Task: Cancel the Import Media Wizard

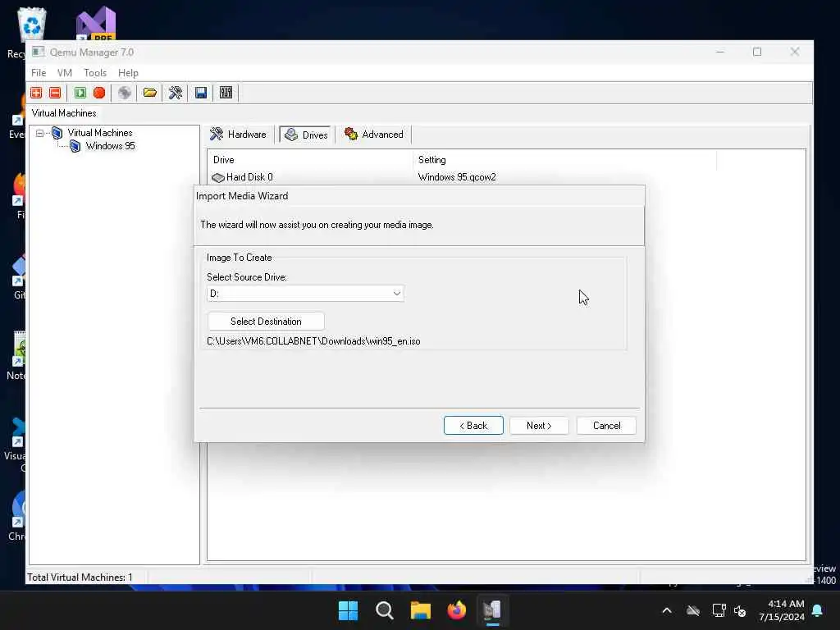Action: [606, 426]
